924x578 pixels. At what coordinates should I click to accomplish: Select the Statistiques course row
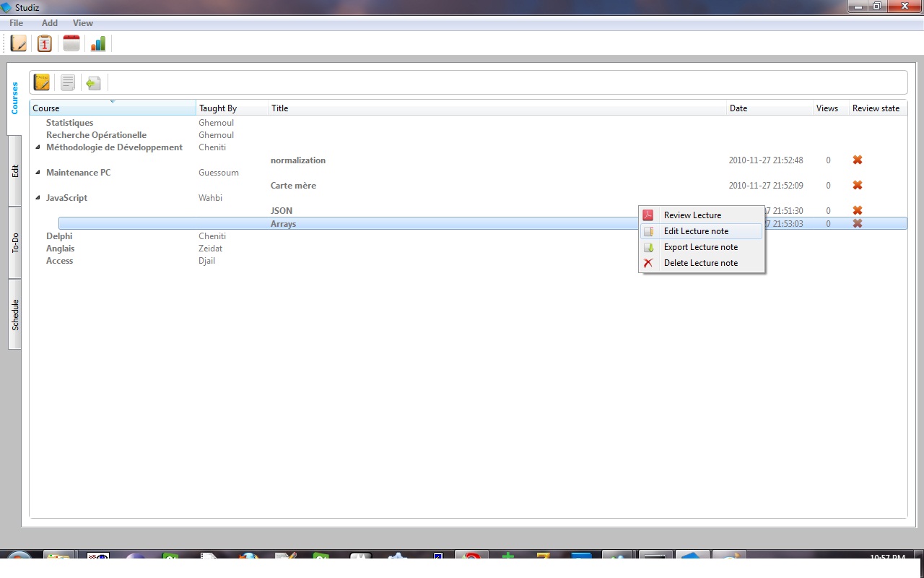[x=69, y=123]
